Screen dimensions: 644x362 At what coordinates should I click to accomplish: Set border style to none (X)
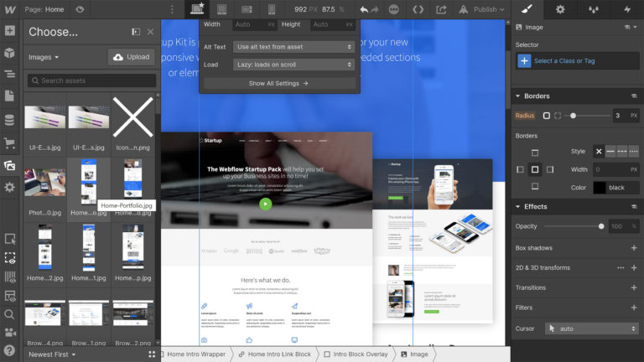pos(599,152)
